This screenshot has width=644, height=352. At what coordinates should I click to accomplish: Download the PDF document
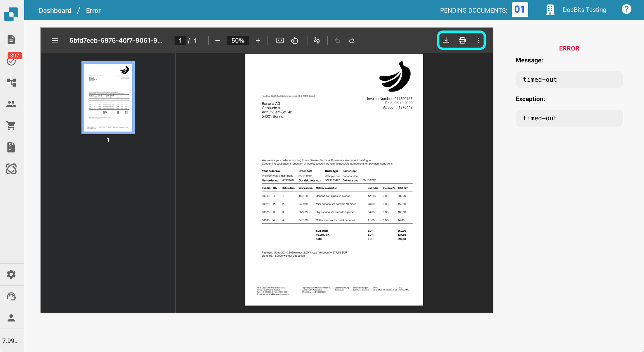[446, 41]
